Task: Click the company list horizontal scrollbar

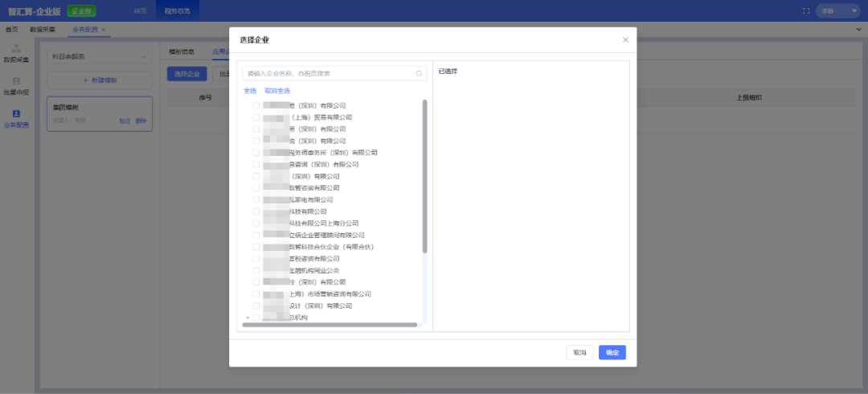Action: [x=330, y=325]
